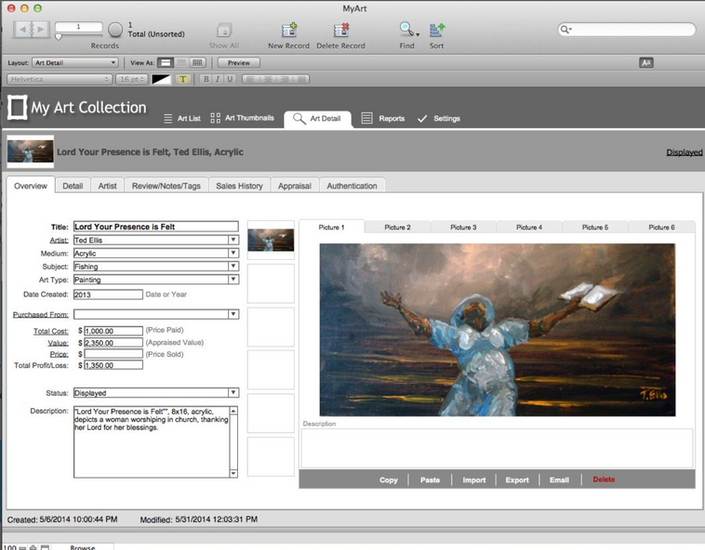Switch to the Authentication tab
The image size is (705, 550).
tap(352, 186)
